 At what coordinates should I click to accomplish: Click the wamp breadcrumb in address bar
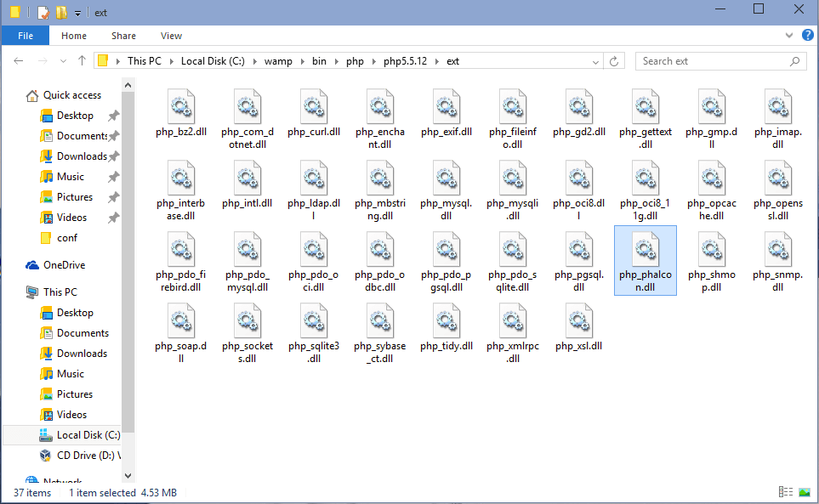278,61
